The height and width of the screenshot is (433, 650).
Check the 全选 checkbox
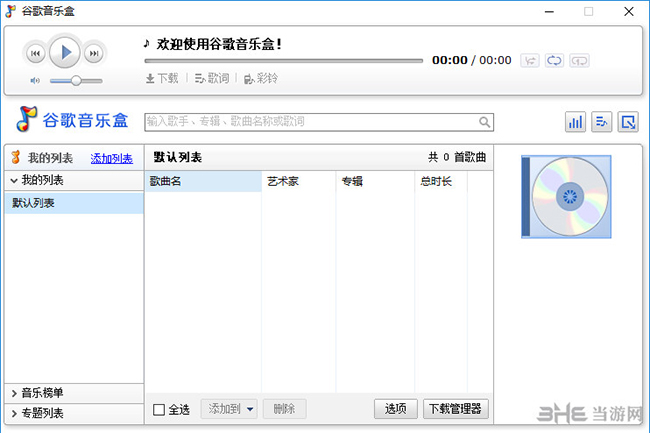(x=159, y=410)
